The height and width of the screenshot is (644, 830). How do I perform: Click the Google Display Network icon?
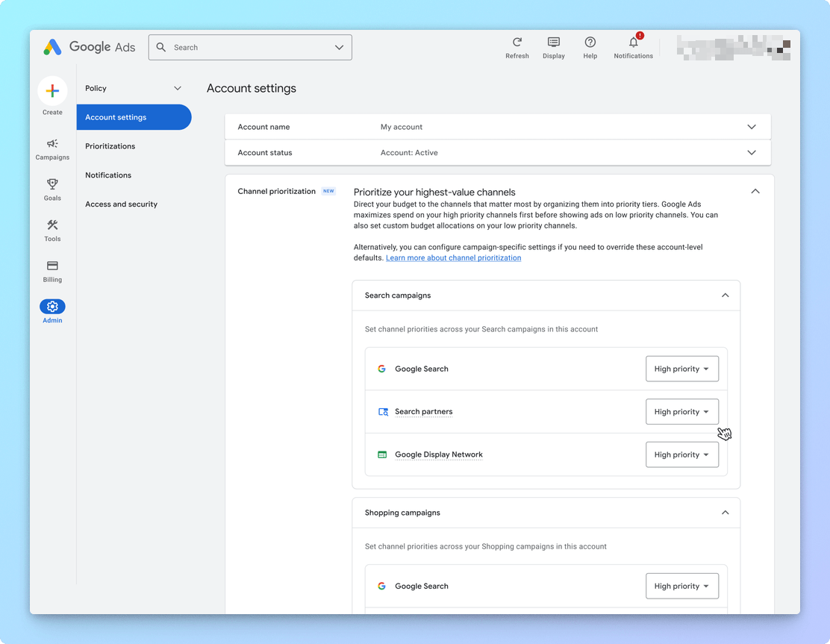pos(382,454)
